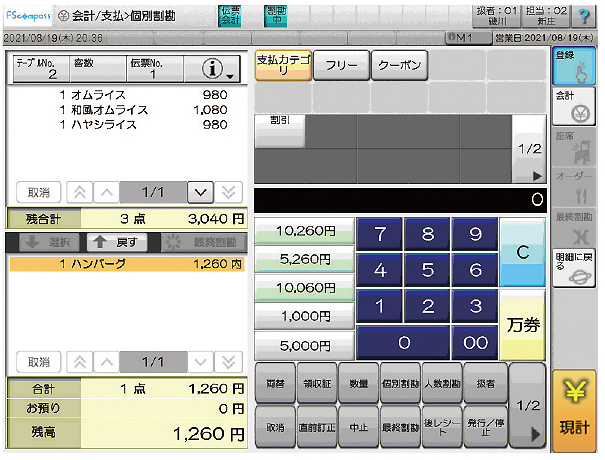Choose the 割引 discount key
The image size is (605, 460).
click(280, 131)
